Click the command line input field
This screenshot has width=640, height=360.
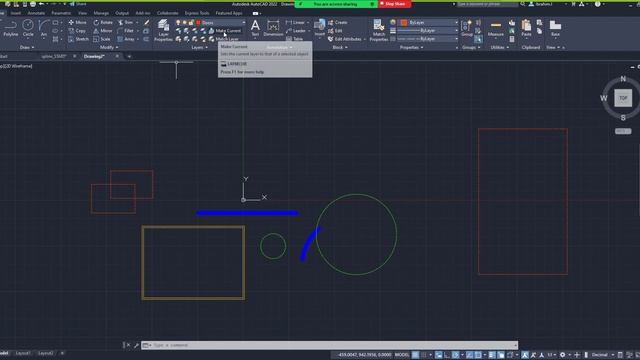(x=329, y=345)
